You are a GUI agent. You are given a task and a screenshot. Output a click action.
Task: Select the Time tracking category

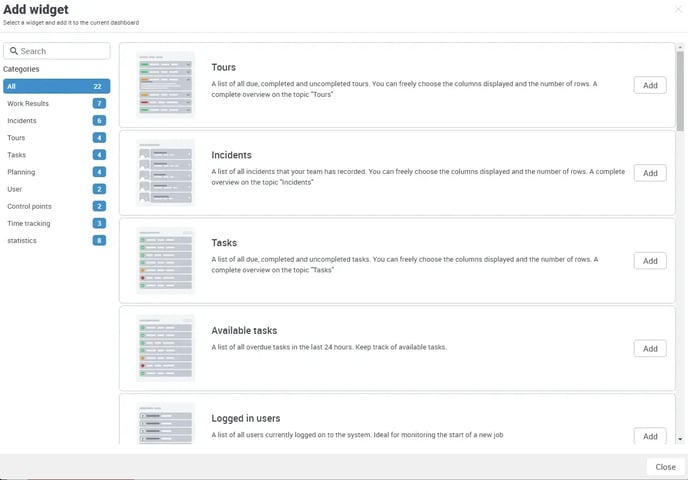(57, 223)
